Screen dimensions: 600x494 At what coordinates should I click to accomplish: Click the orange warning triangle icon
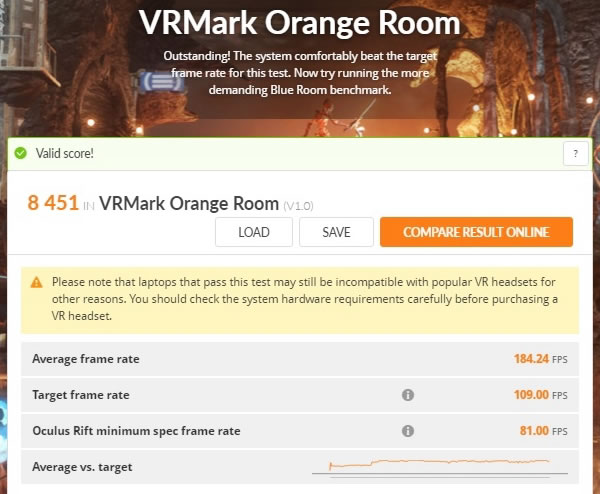(36, 282)
